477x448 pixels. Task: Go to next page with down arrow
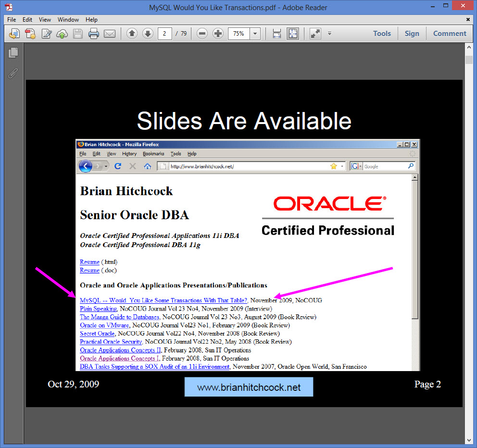tap(148, 34)
